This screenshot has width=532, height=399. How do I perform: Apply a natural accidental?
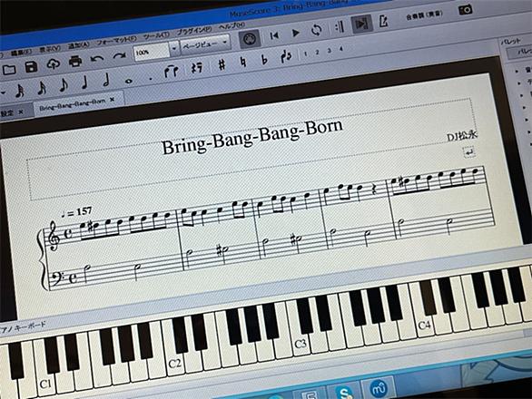(243, 63)
